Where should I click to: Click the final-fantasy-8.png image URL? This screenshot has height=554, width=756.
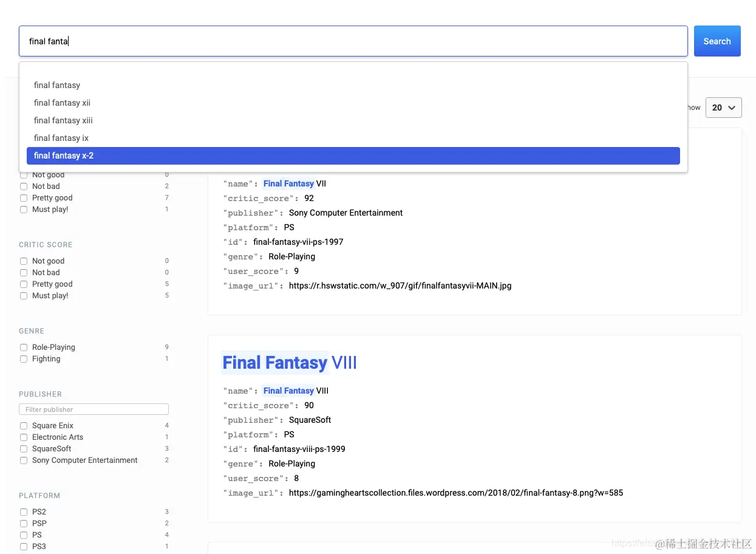click(x=456, y=493)
